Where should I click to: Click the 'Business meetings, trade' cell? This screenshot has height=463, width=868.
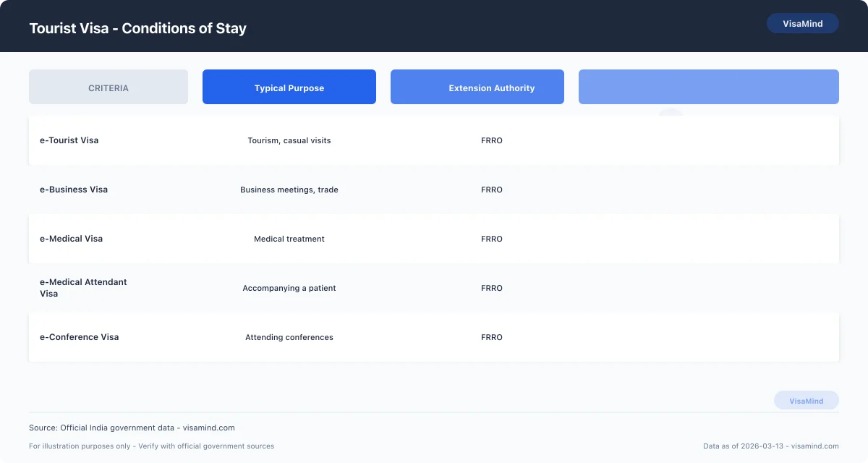coord(289,190)
